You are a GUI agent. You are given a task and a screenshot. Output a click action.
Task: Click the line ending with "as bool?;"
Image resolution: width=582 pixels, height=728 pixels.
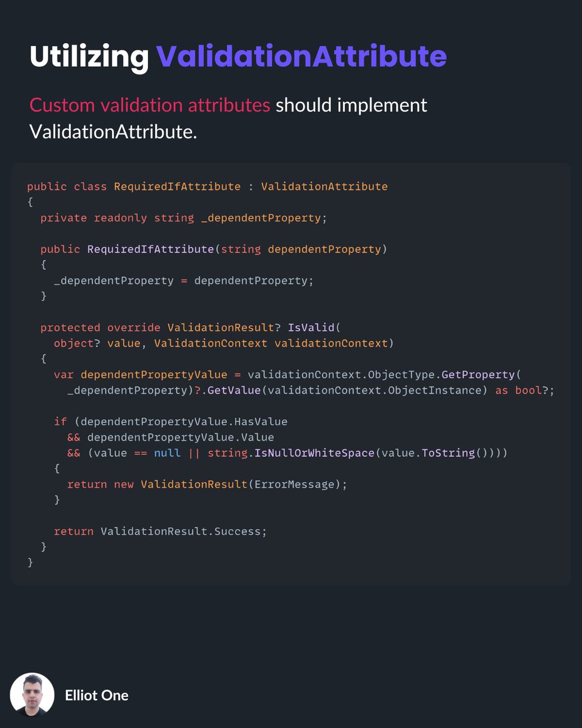coord(311,391)
